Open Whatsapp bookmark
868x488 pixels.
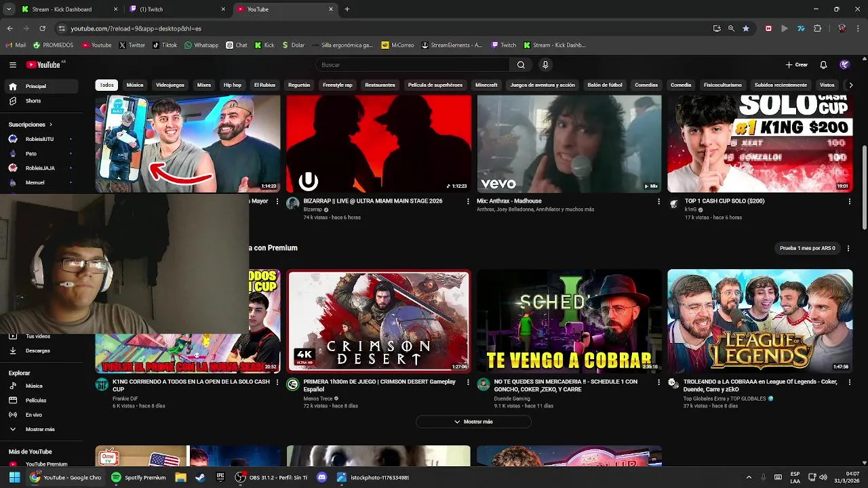pyautogui.click(x=201, y=45)
